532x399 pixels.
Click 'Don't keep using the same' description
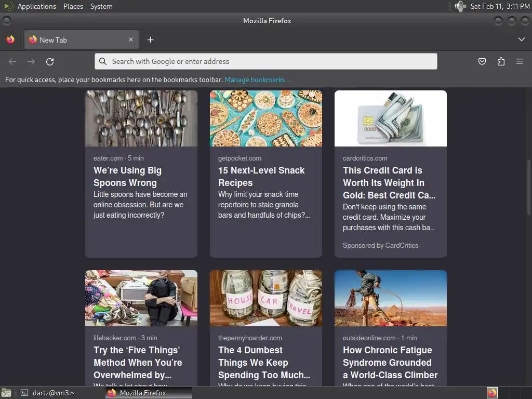pyautogui.click(x=389, y=217)
